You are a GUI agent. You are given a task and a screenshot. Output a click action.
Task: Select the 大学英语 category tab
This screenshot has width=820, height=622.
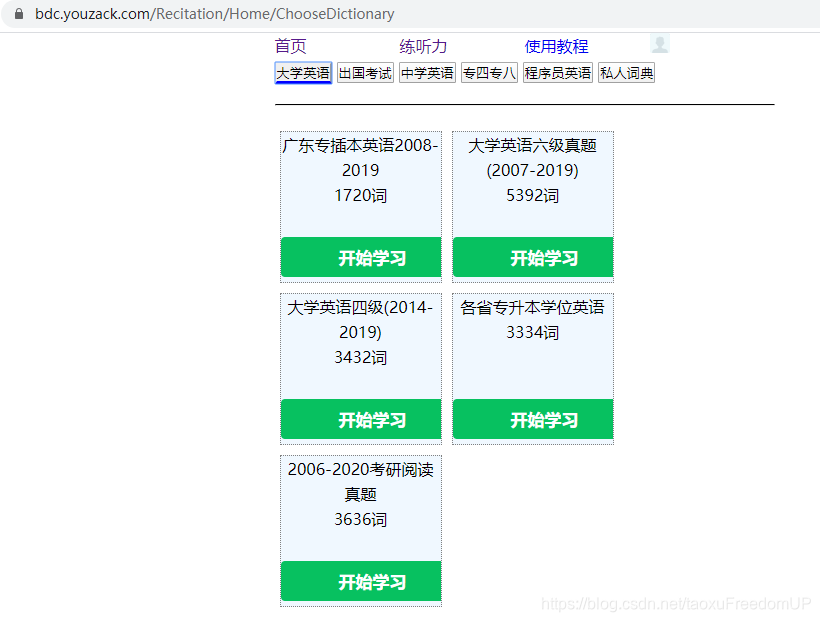click(x=303, y=73)
